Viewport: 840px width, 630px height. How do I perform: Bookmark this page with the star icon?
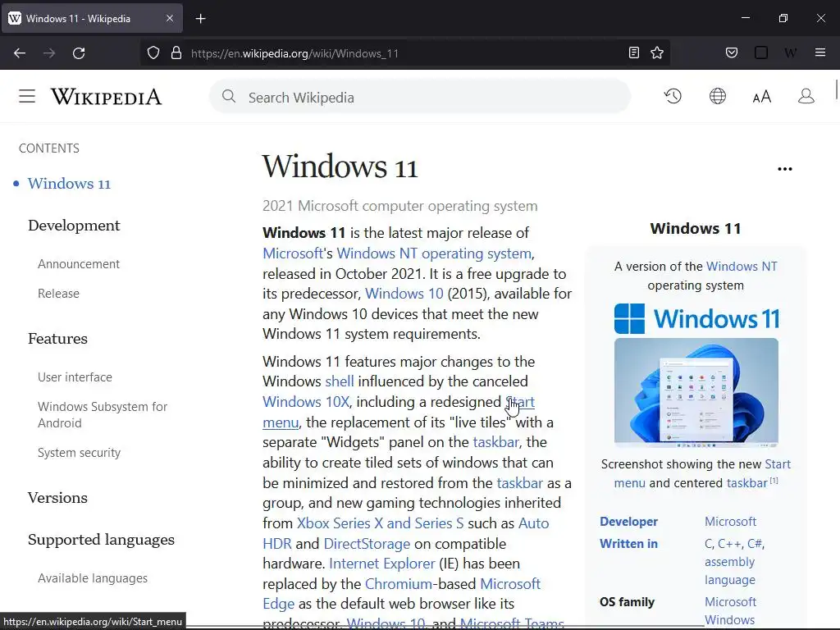(x=657, y=52)
